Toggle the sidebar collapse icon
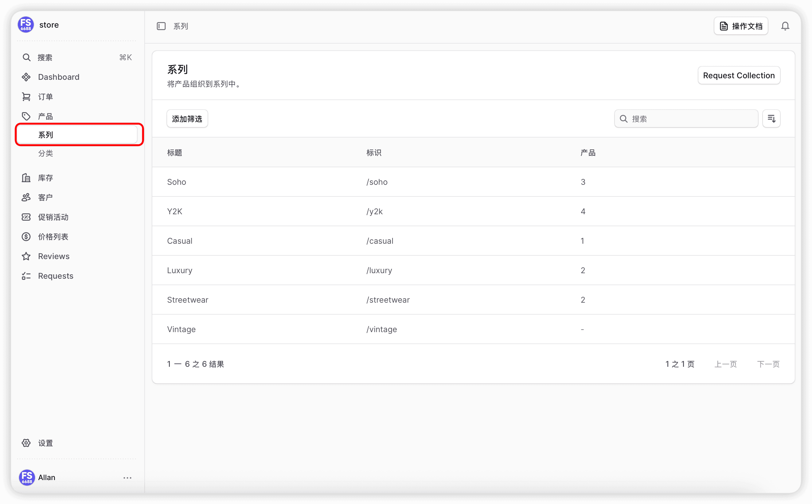The width and height of the screenshot is (812, 504). (161, 26)
